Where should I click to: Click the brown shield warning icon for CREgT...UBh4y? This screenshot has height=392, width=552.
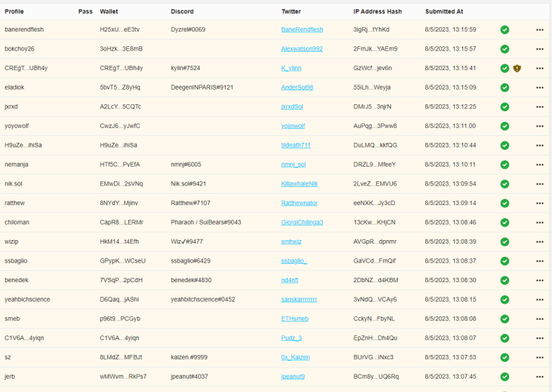pyautogui.click(x=517, y=69)
